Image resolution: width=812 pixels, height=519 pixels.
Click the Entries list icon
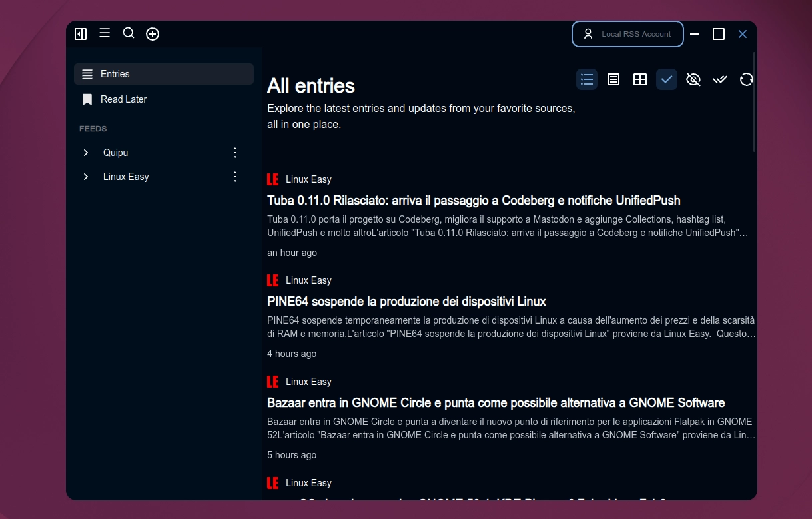tap(87, 74)
